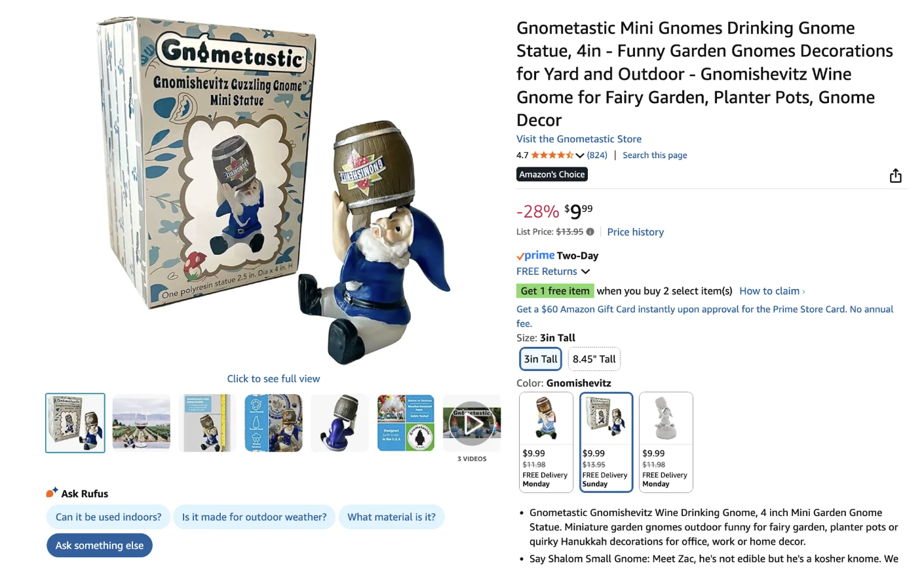Expand the FREE Returns chevron
The height and width of the screenshot is (577, 924).
coord(586,271)
